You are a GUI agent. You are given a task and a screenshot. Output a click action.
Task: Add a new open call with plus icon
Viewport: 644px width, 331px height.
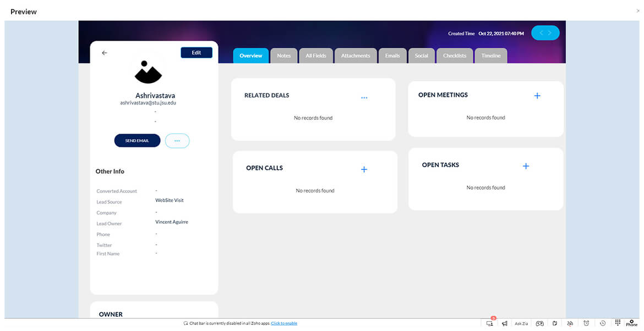point(364,169)
